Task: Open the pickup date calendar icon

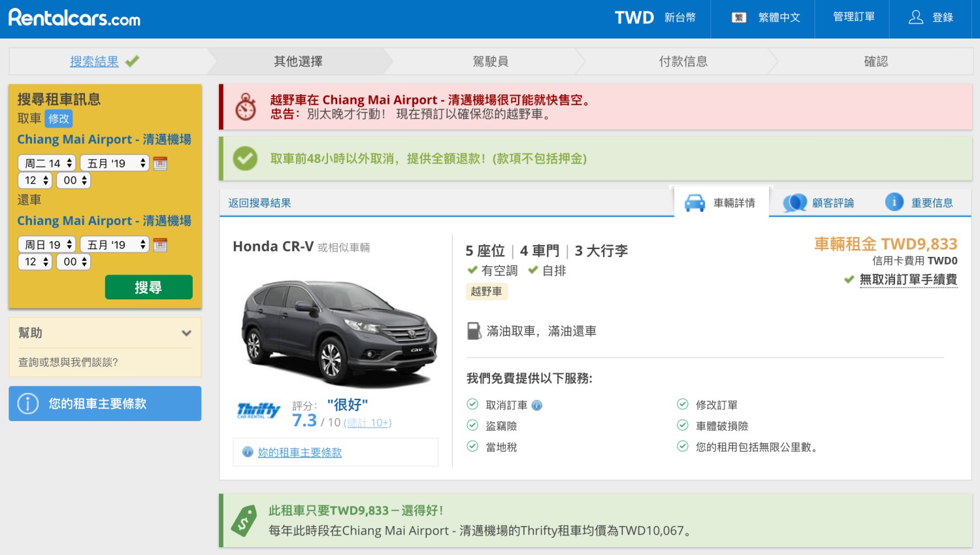Action: click(160, 163)
